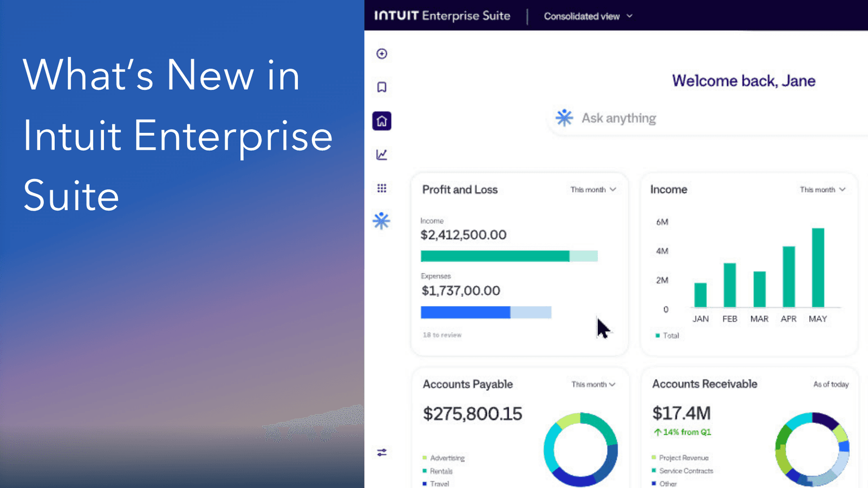Click the MAY bar in Income chart
Viewport: 868px width, 488px height.
tap(818, 268)
